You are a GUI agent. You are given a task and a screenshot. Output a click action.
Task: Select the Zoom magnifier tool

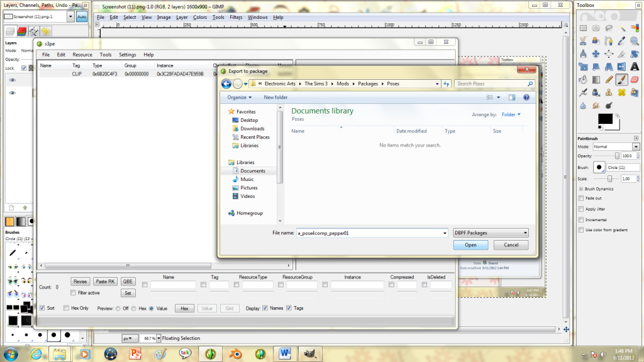pos(635,41)
